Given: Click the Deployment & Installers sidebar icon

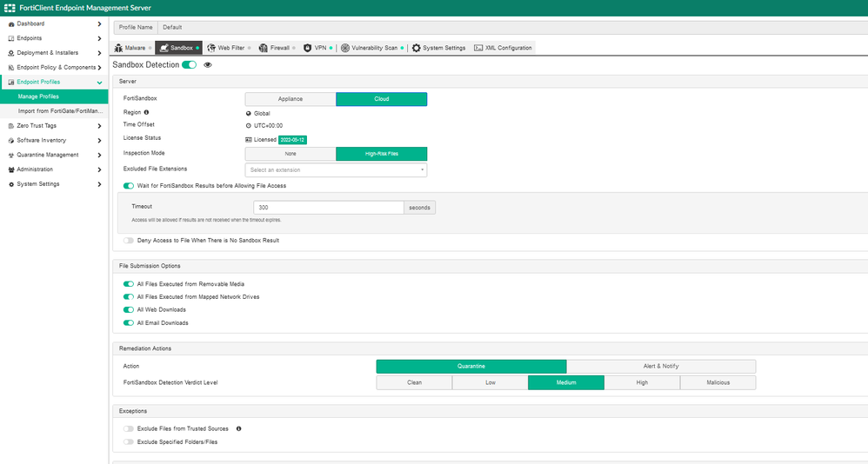Looking at the screenshot, I should (11, 53).
